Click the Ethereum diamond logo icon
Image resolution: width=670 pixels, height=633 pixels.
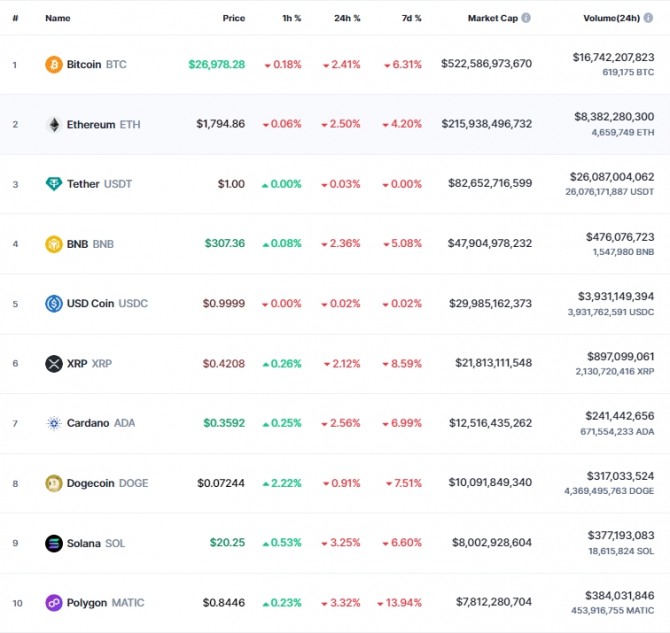(54, 124)
